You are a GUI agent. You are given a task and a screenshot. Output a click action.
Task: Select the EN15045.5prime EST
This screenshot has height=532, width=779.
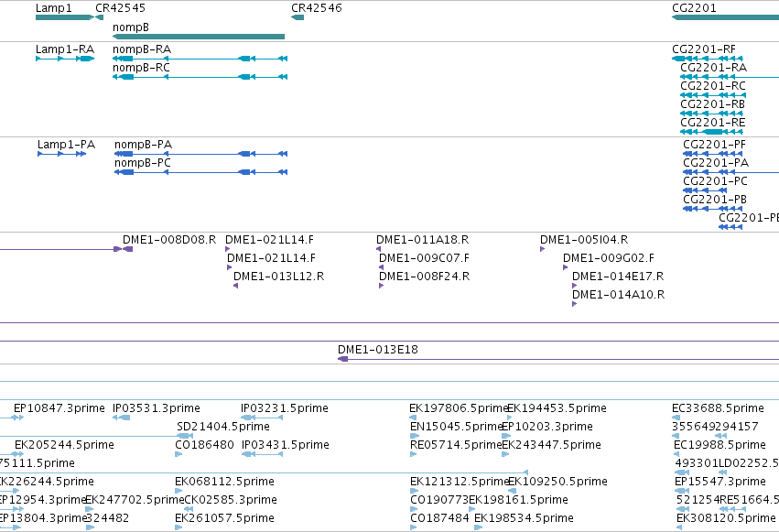click(x=415, y=436)
